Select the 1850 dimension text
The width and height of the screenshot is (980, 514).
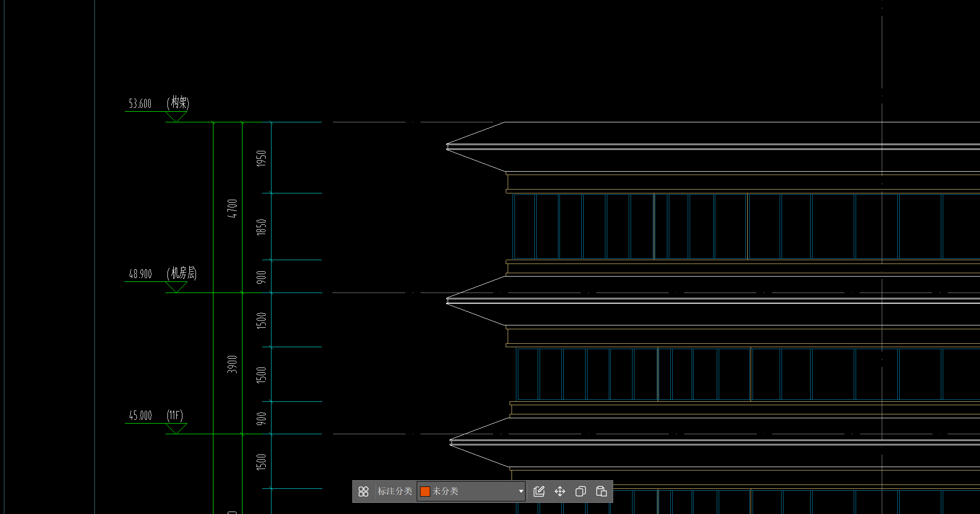point(261,227)
